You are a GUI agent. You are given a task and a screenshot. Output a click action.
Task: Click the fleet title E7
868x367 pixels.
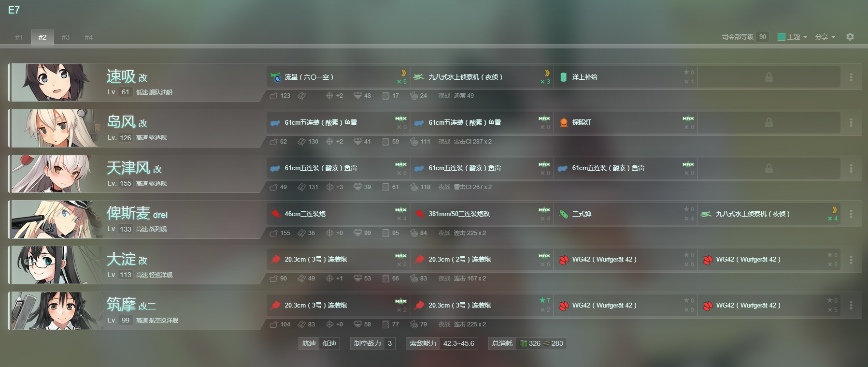tap(14, 10)
